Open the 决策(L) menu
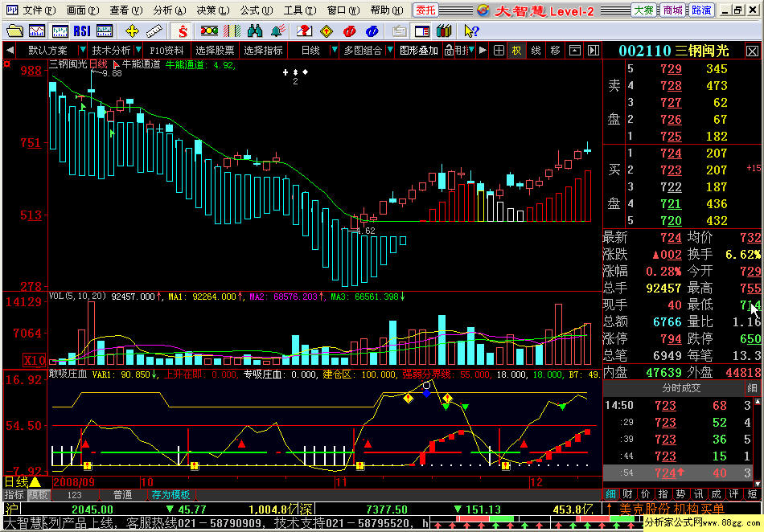The width and height of the screenshot is (764, 532). tap(212, 10)
